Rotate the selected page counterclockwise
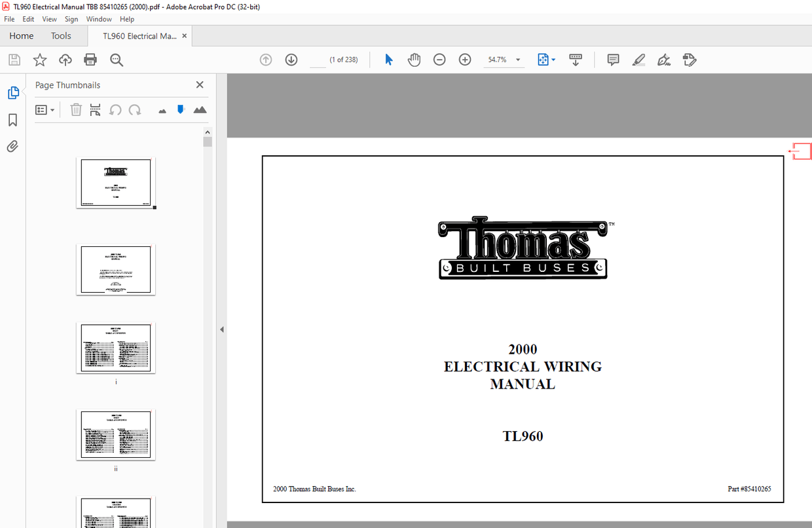This screenshot has height=528, width=812. pyautogui.click(x=115, y=109)
